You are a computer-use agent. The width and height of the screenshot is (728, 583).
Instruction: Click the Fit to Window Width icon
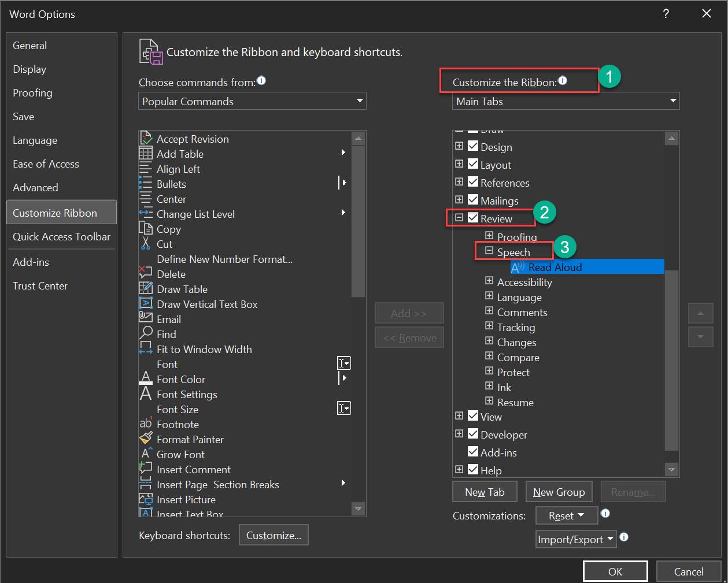coord(146,349)
